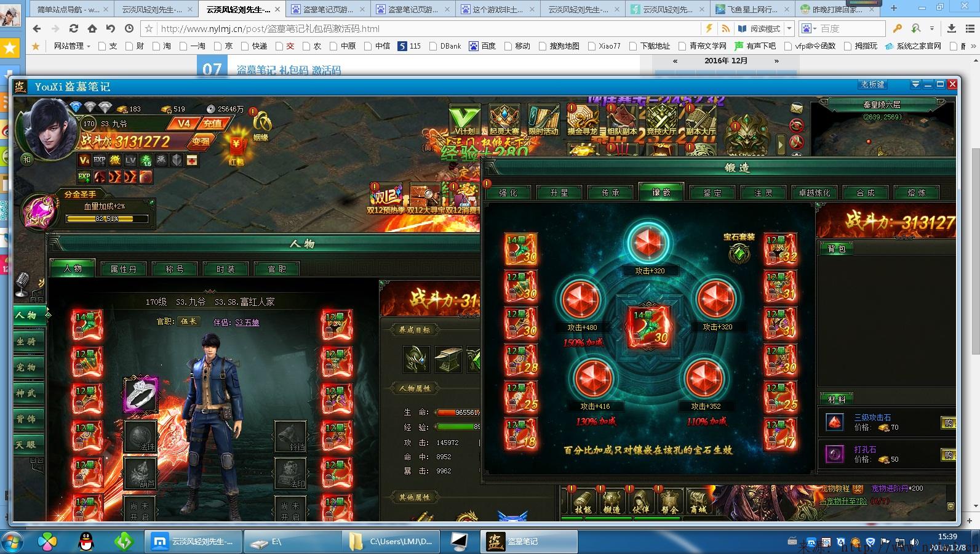Go to next month in calendar
This screenshot has height=554, width=980.
coord(776,61)
